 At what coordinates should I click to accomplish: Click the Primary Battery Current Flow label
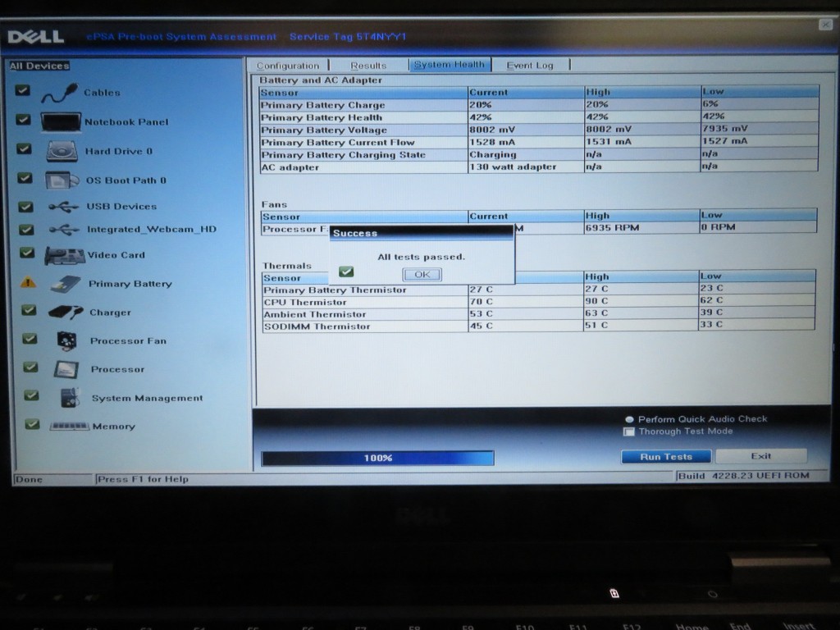click(x=337, y=143)
